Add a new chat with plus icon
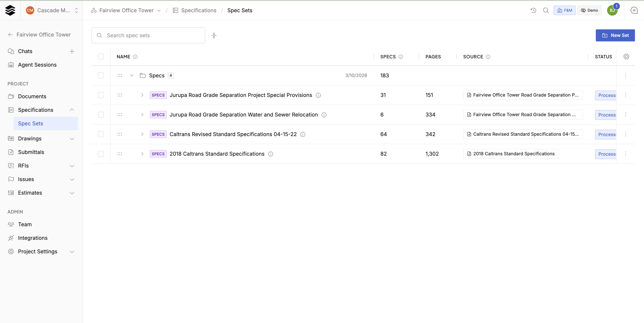 tap(72, 51)
